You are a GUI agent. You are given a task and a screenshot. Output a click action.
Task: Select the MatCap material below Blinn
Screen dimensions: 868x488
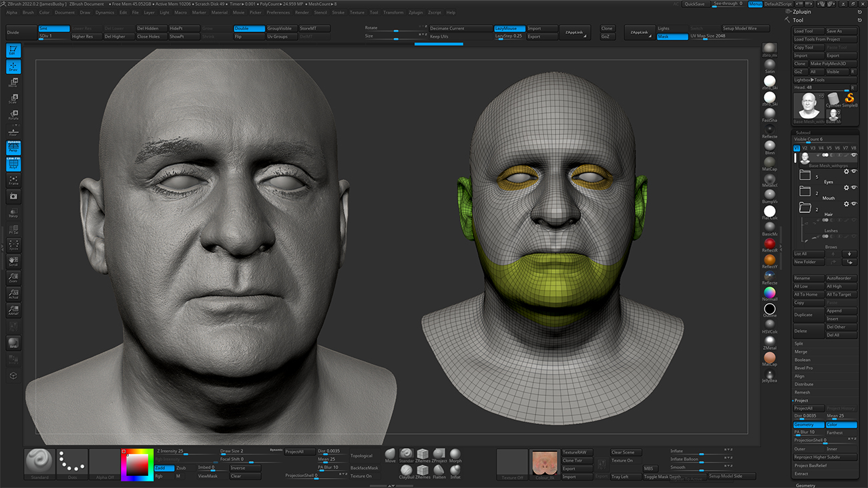770,163
